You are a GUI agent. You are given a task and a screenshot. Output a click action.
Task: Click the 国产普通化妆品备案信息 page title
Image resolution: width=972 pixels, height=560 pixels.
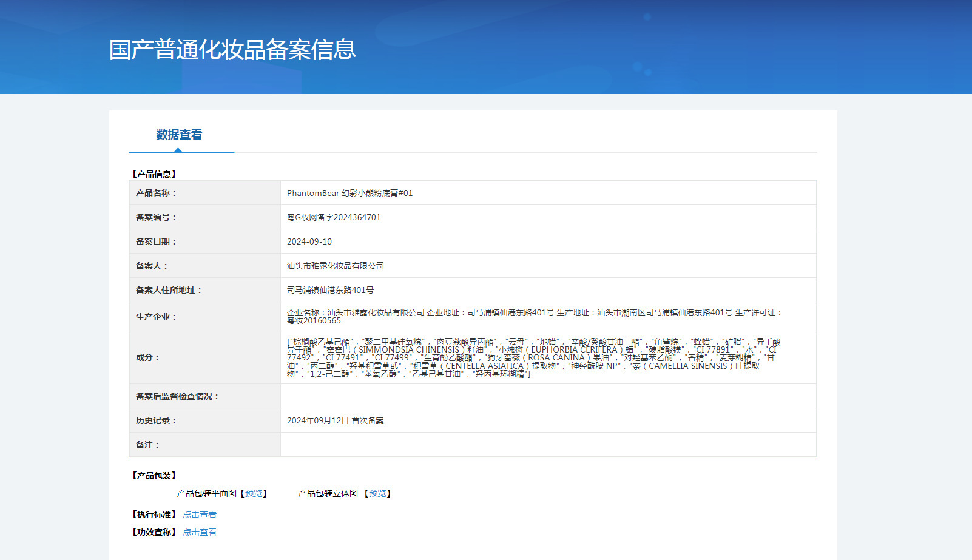(232, 50)
